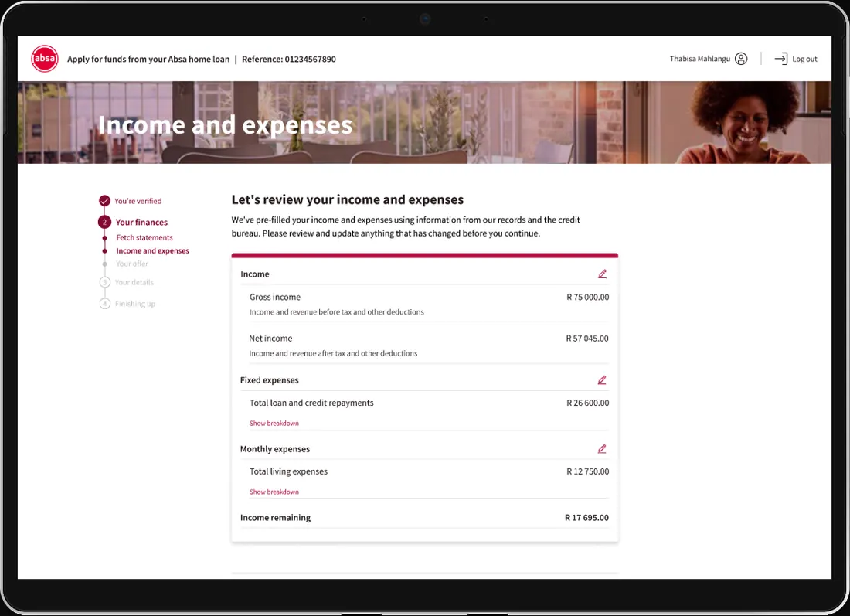This screenshot has width=850, height=616.
Task: Click Gross income amount R 75 000.00
Action: pos(587,297)
